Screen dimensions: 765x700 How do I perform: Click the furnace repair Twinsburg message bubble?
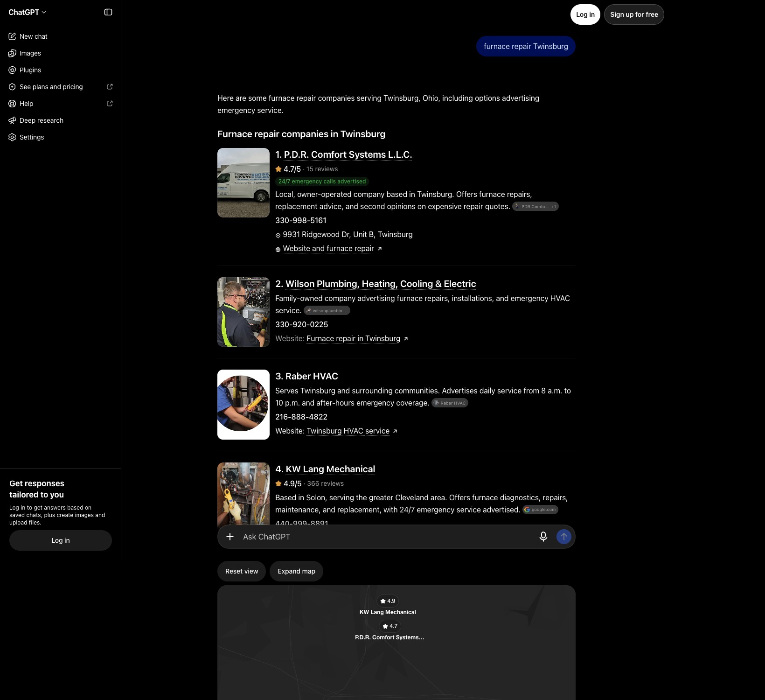coord(526,46)
